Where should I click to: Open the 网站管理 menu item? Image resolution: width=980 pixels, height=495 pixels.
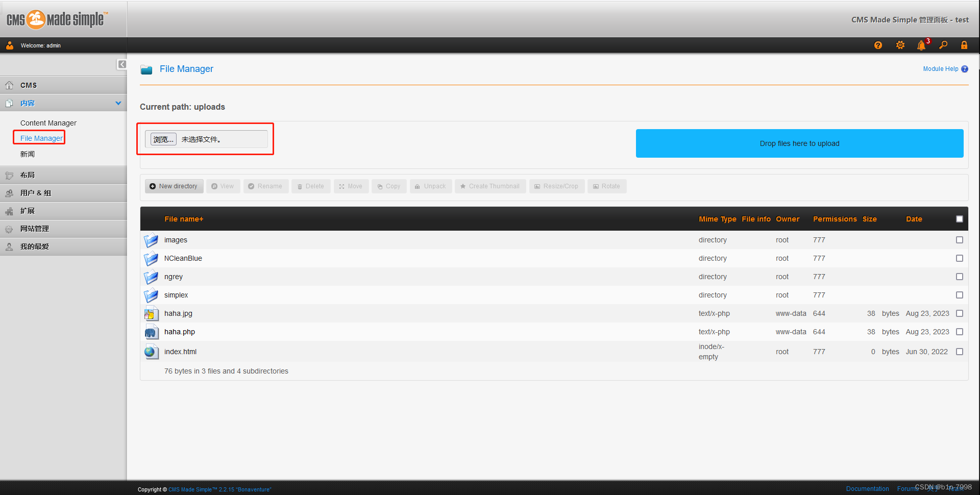coord(35,229)
